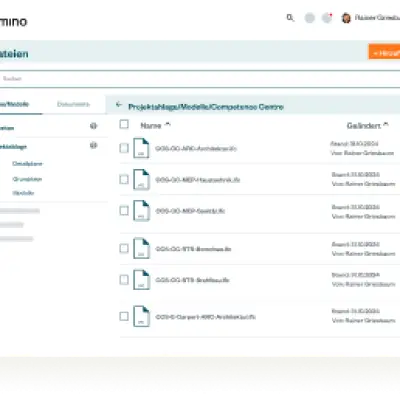Viewport: 400px width, 400px height.
Task: Open file MEP-Haustechnik.ifc
Action: [x=198, y=180]
